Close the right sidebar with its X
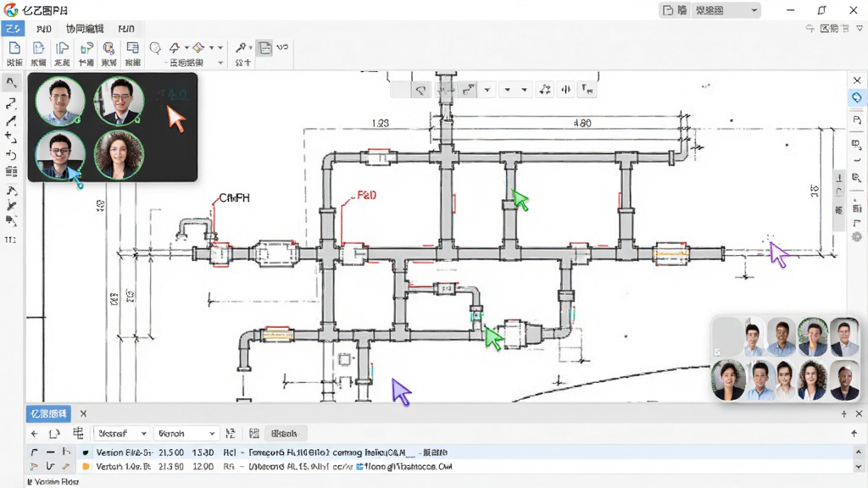Viewport: 868px width, 488px height. click(857, 80)
